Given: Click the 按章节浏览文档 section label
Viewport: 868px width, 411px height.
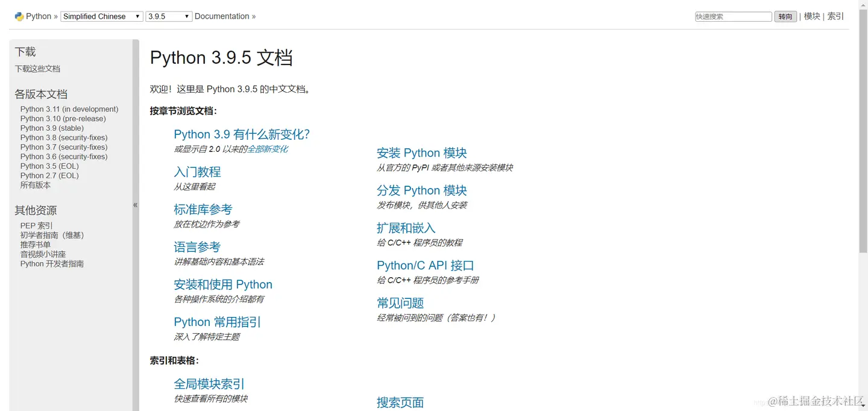Looking at the screenshot, I should tap(183, 111).
